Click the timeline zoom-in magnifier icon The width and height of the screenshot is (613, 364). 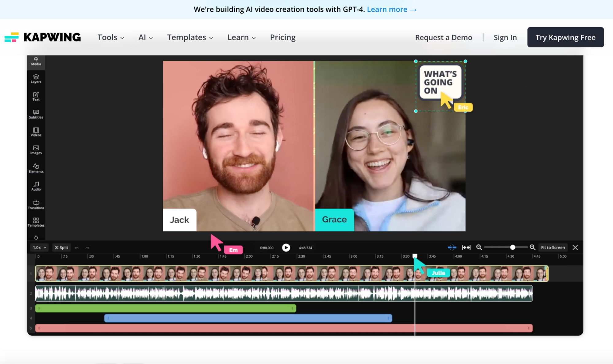[x=532, y=247]
